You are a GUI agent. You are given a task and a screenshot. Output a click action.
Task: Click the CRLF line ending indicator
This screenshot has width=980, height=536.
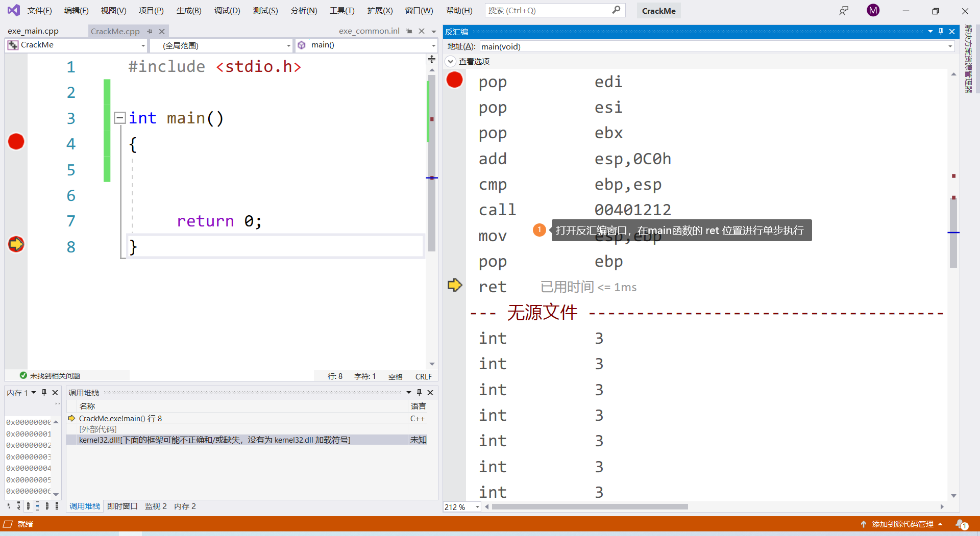point(424,376)
